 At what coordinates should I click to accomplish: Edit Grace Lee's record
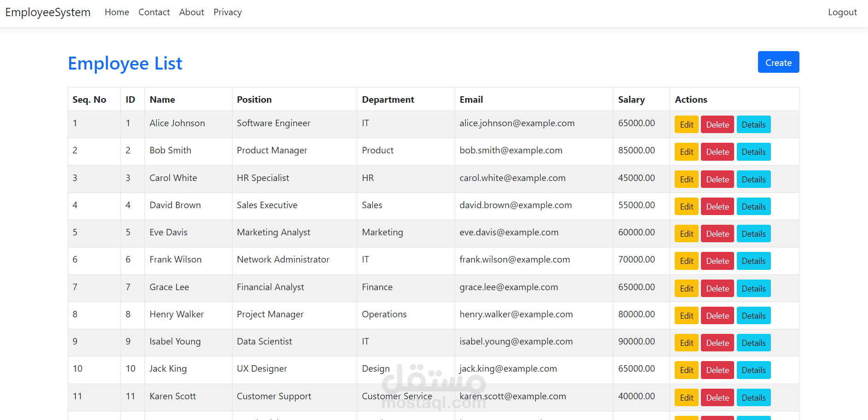(686, 289)
